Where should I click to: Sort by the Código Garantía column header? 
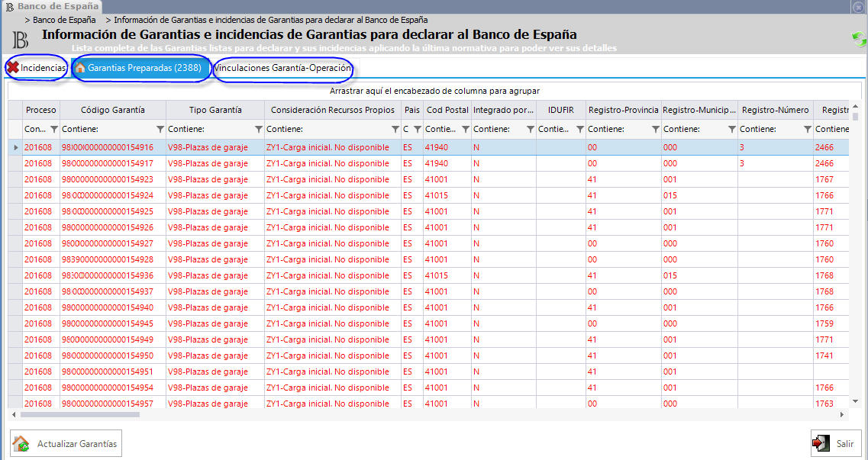point(113,110)
